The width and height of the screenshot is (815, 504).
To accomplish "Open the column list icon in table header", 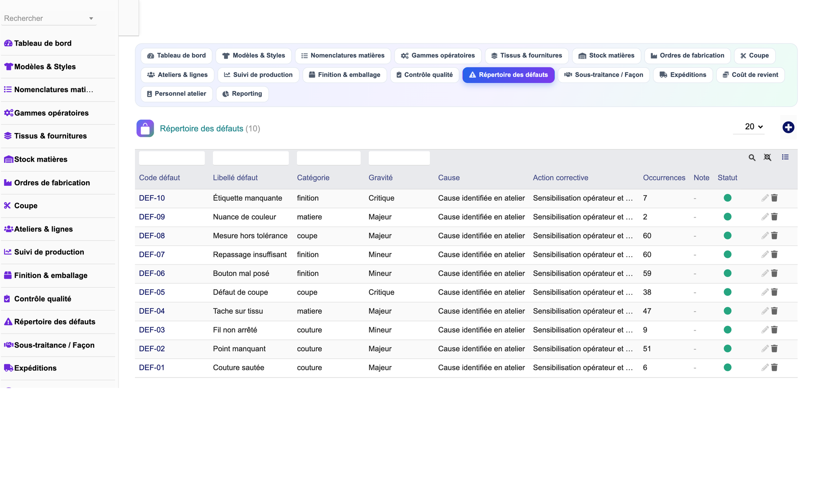I will coord(785,157).
